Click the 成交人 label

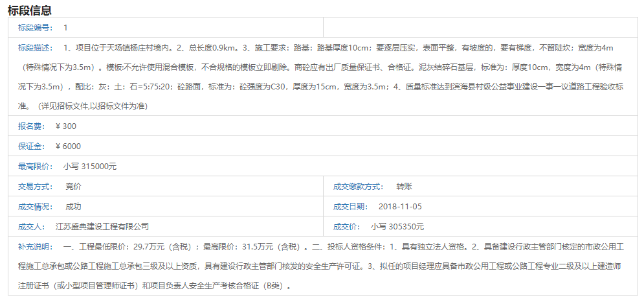click(32, 227)
